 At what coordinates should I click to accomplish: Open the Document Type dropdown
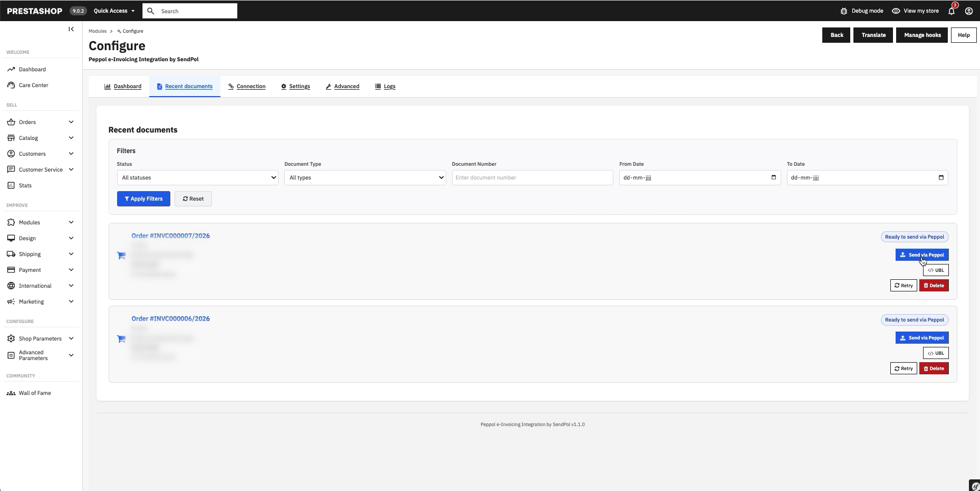(365, 177)
